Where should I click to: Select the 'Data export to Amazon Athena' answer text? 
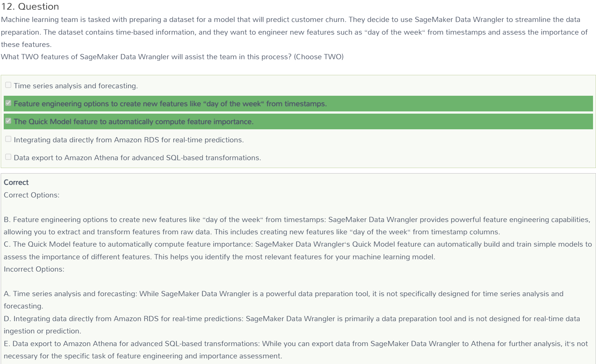pos(137,158)
